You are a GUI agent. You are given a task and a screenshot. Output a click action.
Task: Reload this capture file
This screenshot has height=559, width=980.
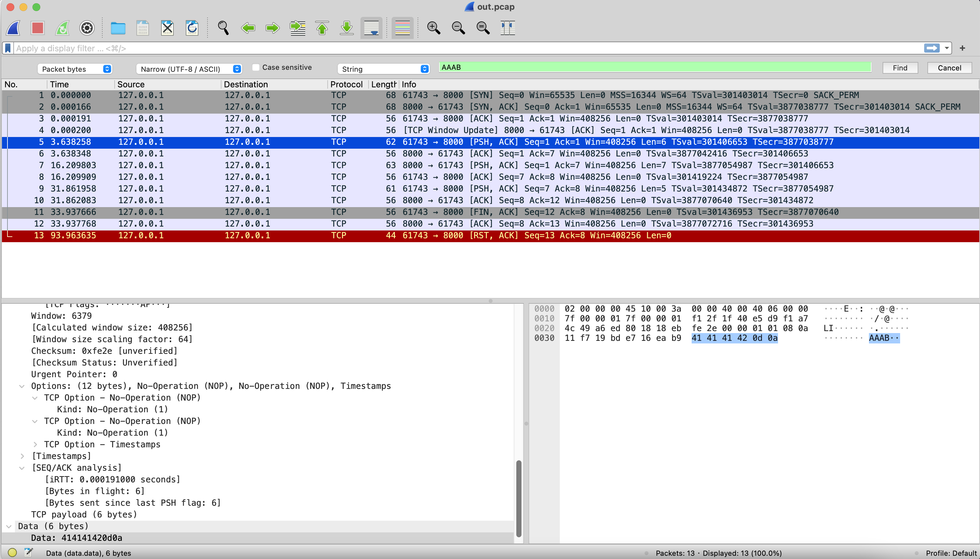(192, 28)
